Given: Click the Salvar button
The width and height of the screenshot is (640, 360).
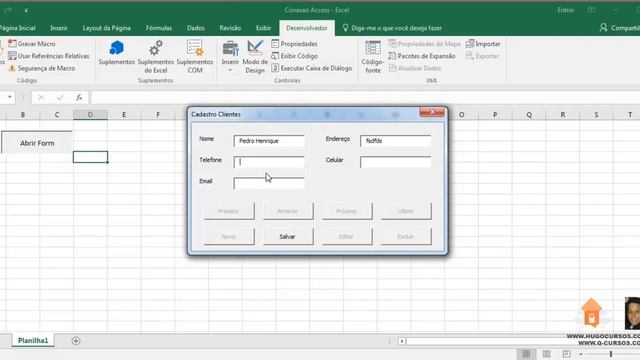Looking at the screenshot, I should pyautogui.click(x=288, y=236).
